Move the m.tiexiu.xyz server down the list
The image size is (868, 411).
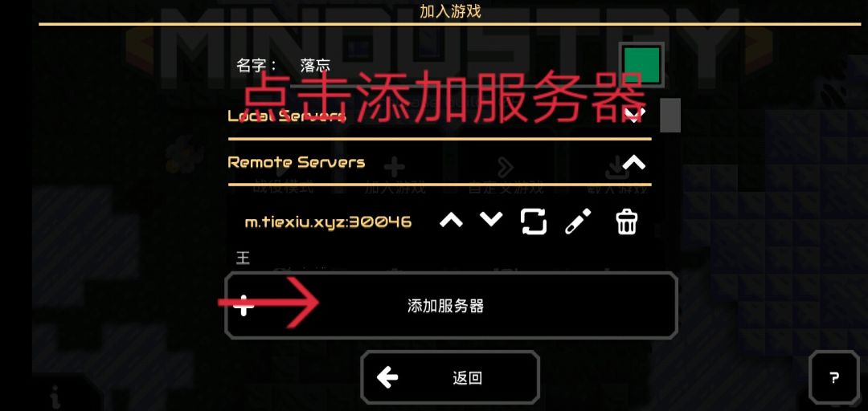[x=491, y=220]
